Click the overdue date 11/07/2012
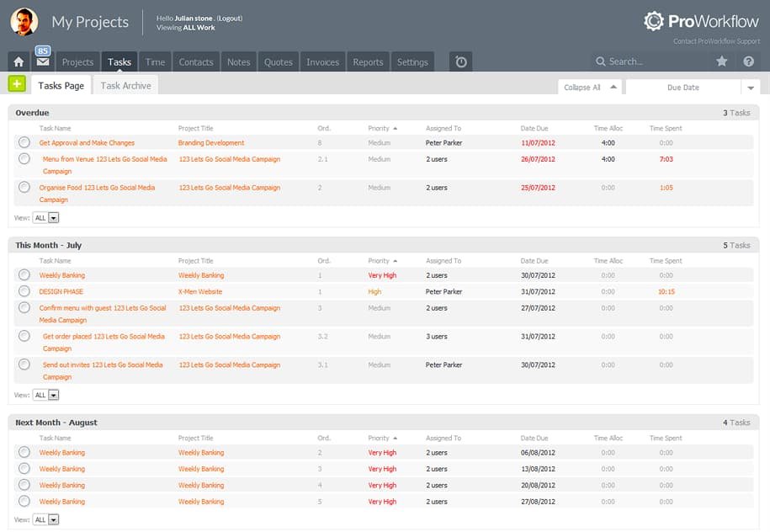This screenshot has width=770, height=532. 538,142
